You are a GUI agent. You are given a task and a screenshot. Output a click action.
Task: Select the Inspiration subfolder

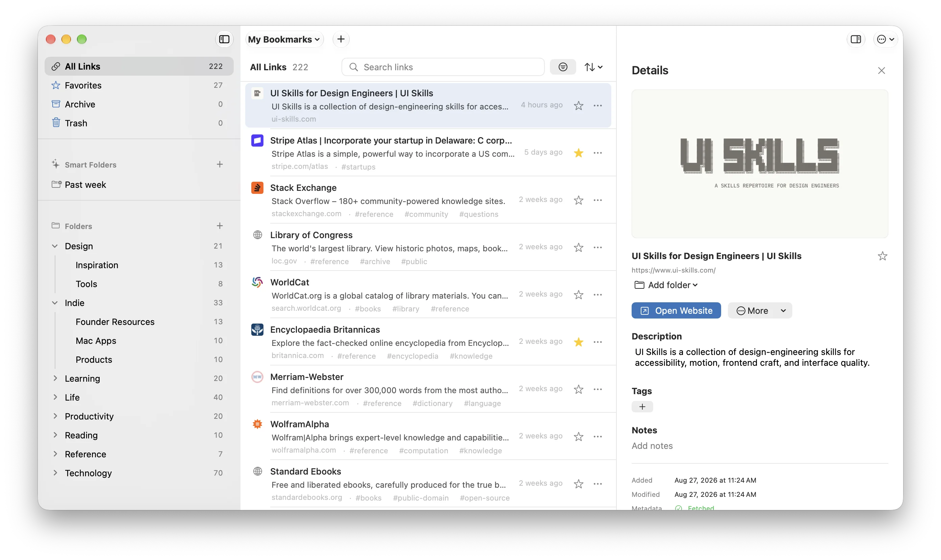point(139,265)
